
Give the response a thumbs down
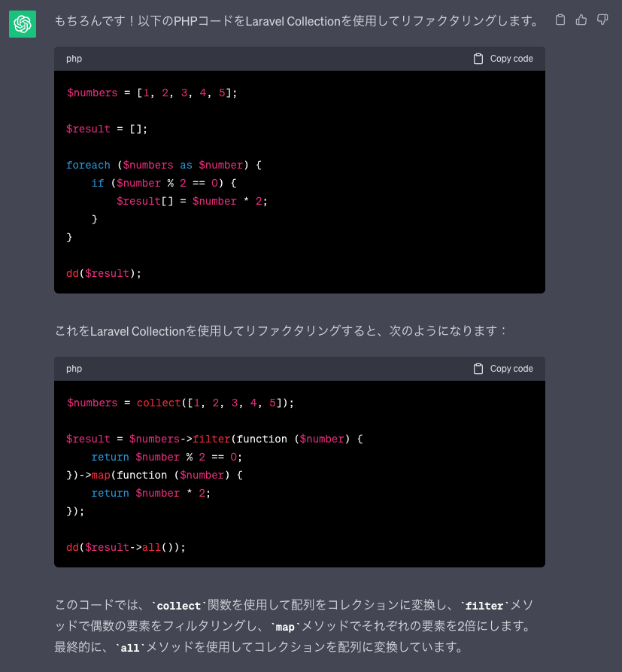[x=602, y=20]
